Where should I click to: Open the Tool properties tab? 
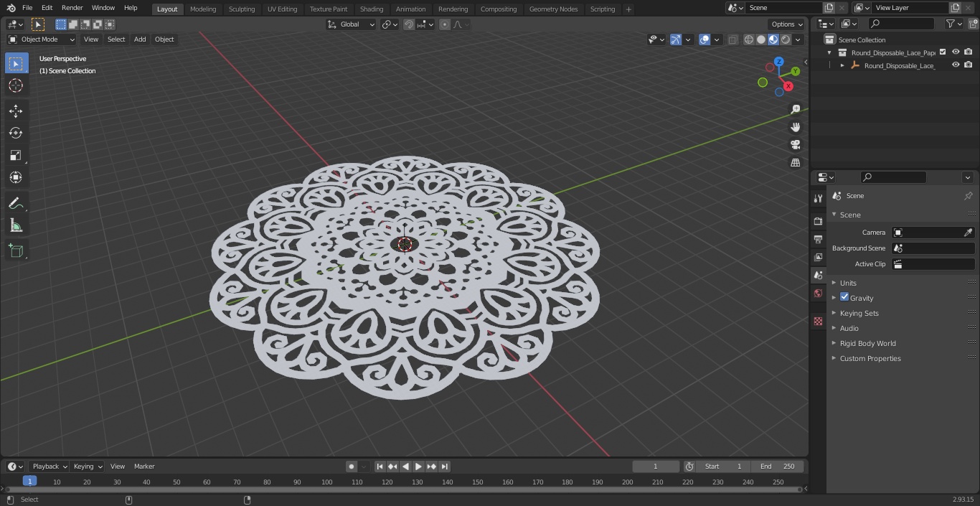click(x=818, y=198)
